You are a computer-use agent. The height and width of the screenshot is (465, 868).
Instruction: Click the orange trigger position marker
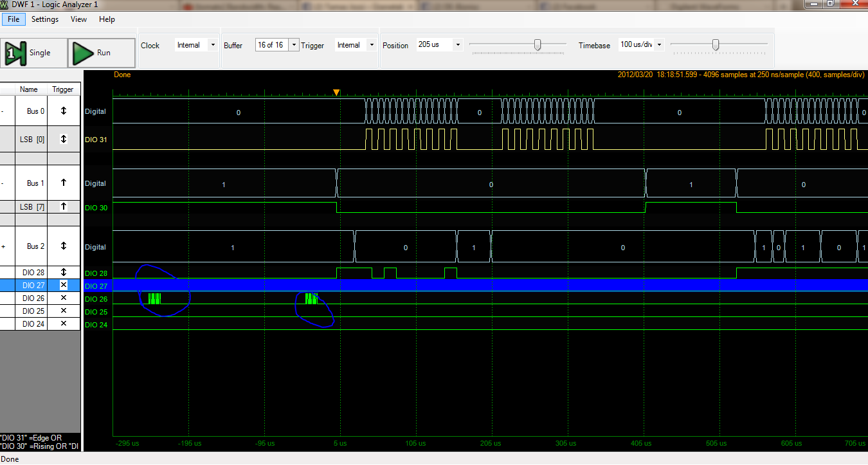336,93
